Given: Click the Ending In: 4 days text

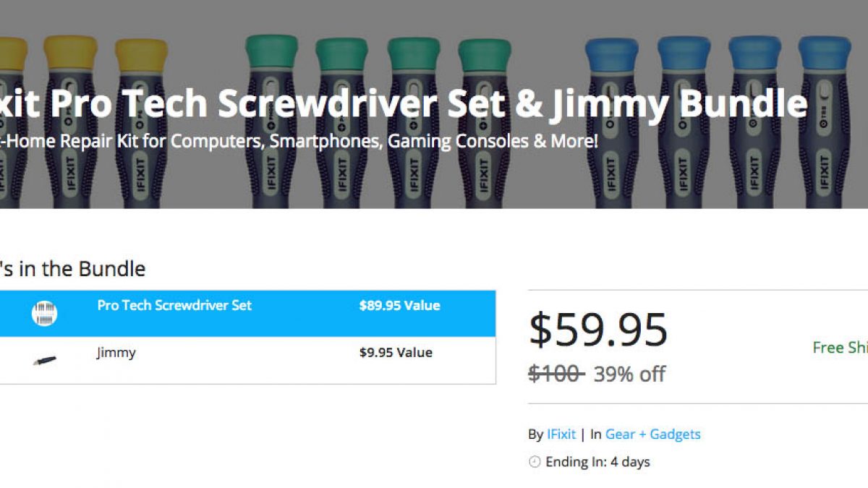Looking at the screenshot, I should 597,462.
